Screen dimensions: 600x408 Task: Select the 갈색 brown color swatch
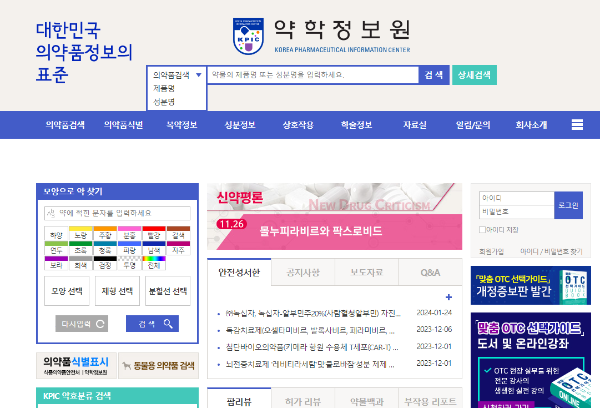178,233
